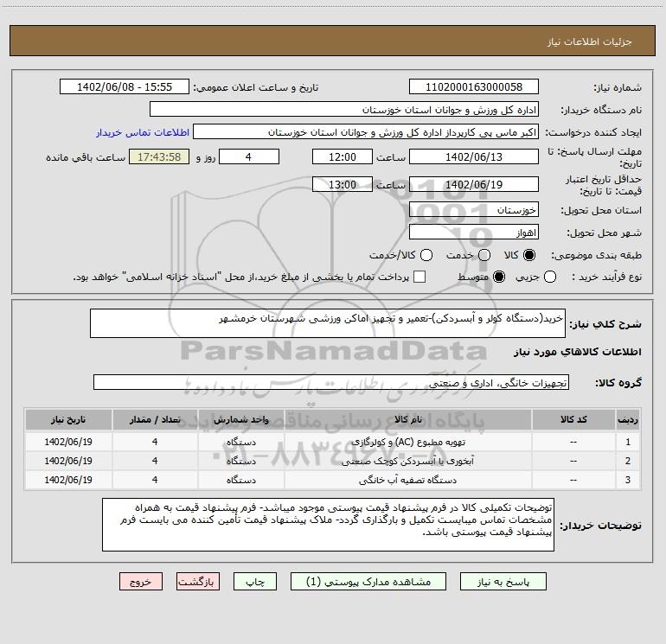This screenshot has height=644, width=666.
Task: Click the price validity date 1402/06/19
Action: pos(474,185)
